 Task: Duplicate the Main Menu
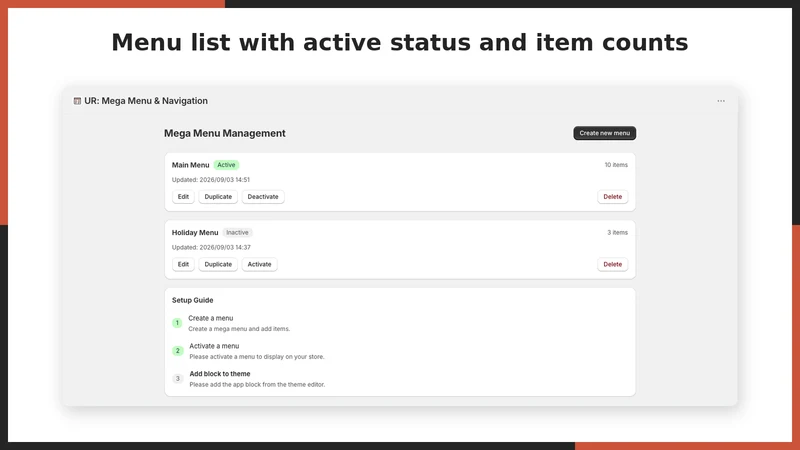coord(218,196)
